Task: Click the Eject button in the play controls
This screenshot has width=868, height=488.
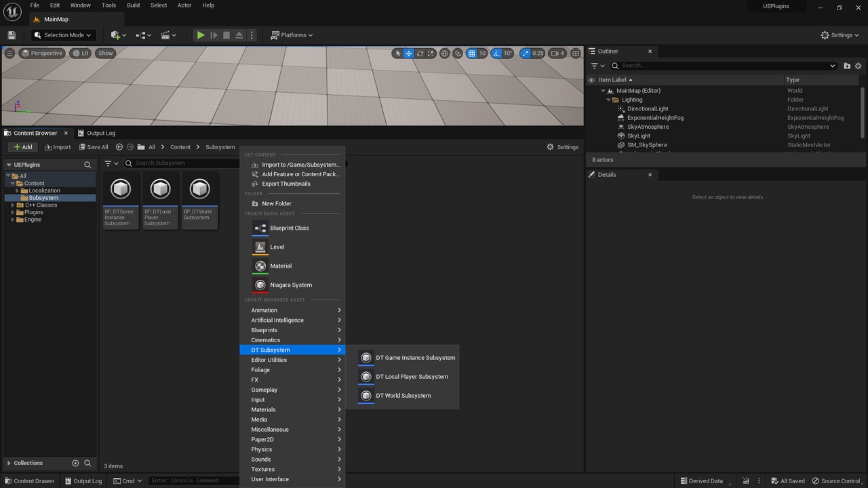Action: (239, 35)
